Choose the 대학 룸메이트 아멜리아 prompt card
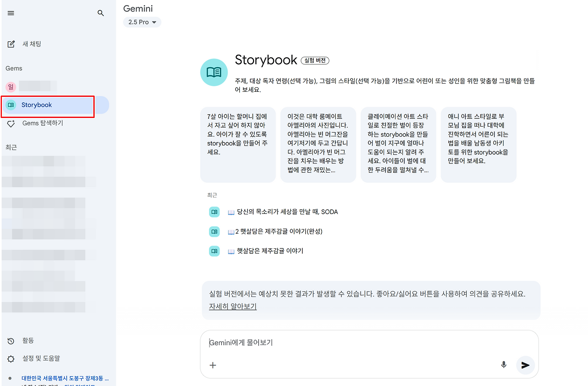The width and height of the screenshot is (588, 386). coord(318,145)
